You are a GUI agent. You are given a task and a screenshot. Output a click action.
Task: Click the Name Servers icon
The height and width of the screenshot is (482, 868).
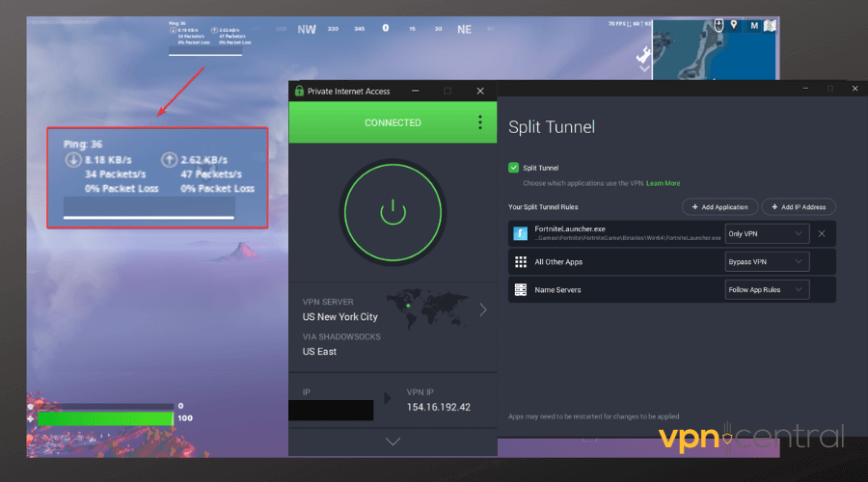[x=521, y=289]
